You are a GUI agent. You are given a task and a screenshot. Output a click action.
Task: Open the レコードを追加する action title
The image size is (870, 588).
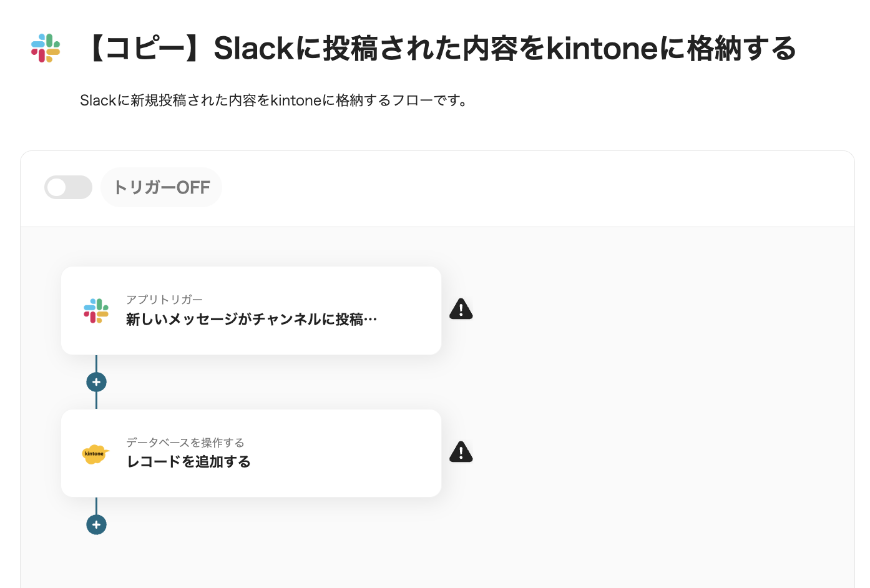pos(188,462)
